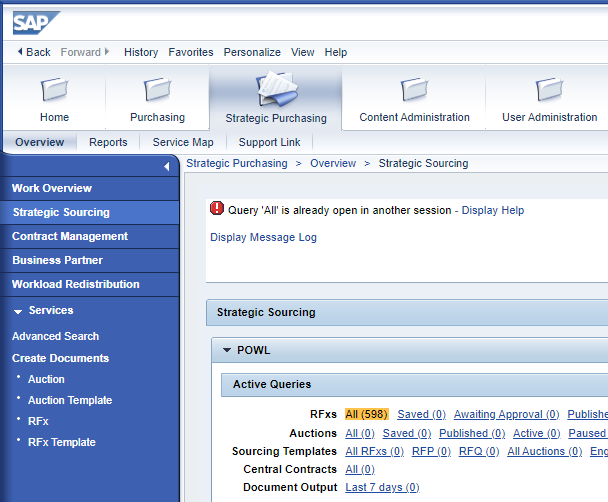Open the Help menu
This screenshot has height=502, width=608.
pos(336,52)
